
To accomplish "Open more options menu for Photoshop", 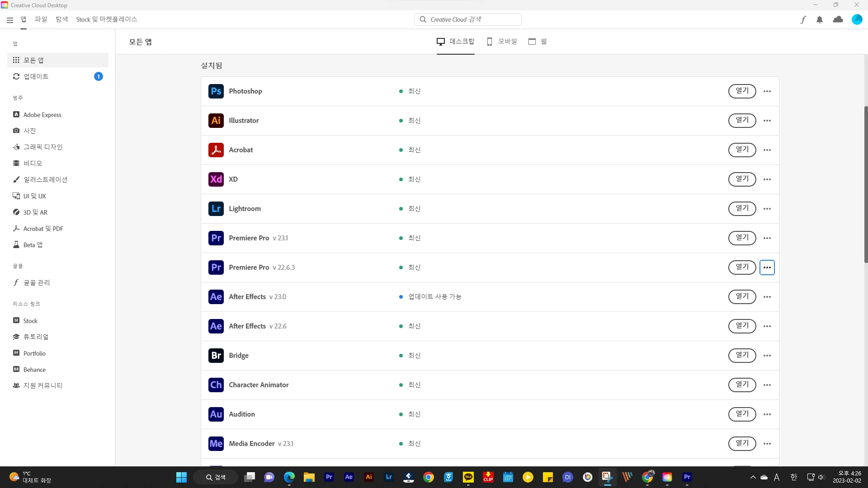I will 767,91.
